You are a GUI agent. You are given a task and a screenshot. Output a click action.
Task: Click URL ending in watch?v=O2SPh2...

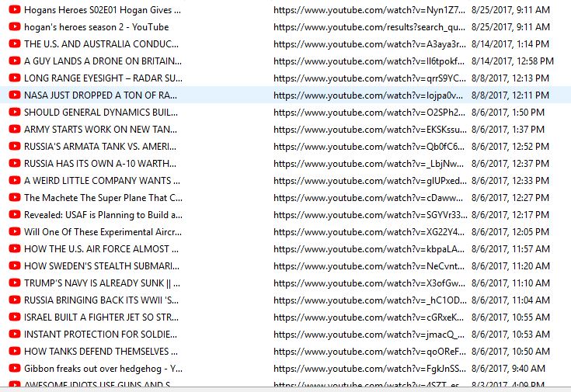pyautogui.click(x=369, y=113)
